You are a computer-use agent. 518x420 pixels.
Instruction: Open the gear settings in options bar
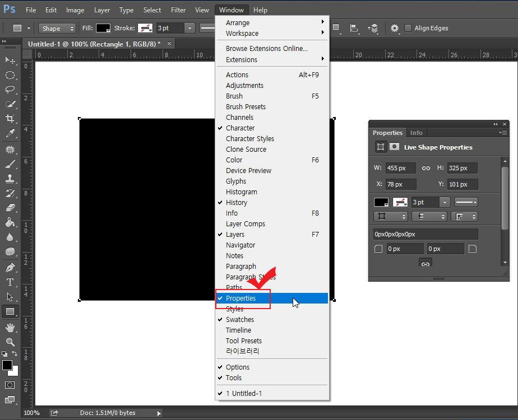click(395, 28)
